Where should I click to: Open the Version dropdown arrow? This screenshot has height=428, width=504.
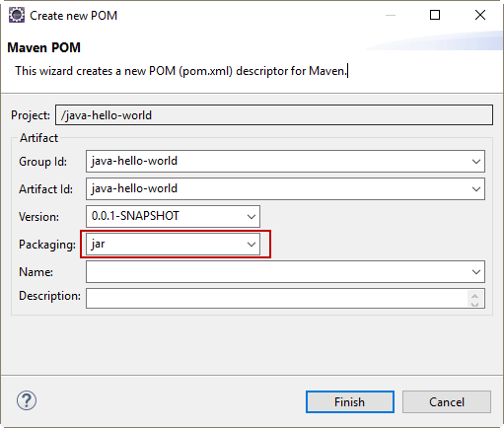(x=252, y=217)
